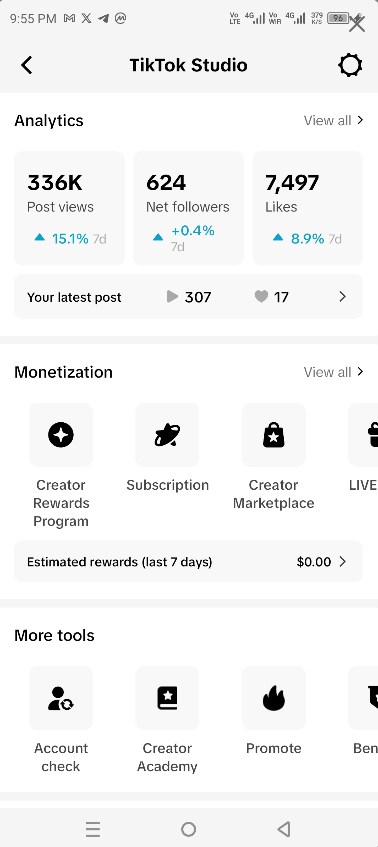This screenshot has height=847, width=378.
Task: Open the Post views 336K card
Action: [69, 208]
